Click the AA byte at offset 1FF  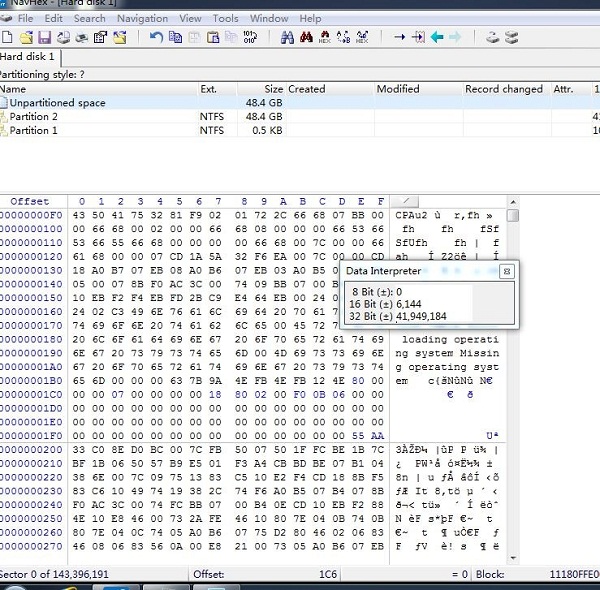tap(377, 436)
